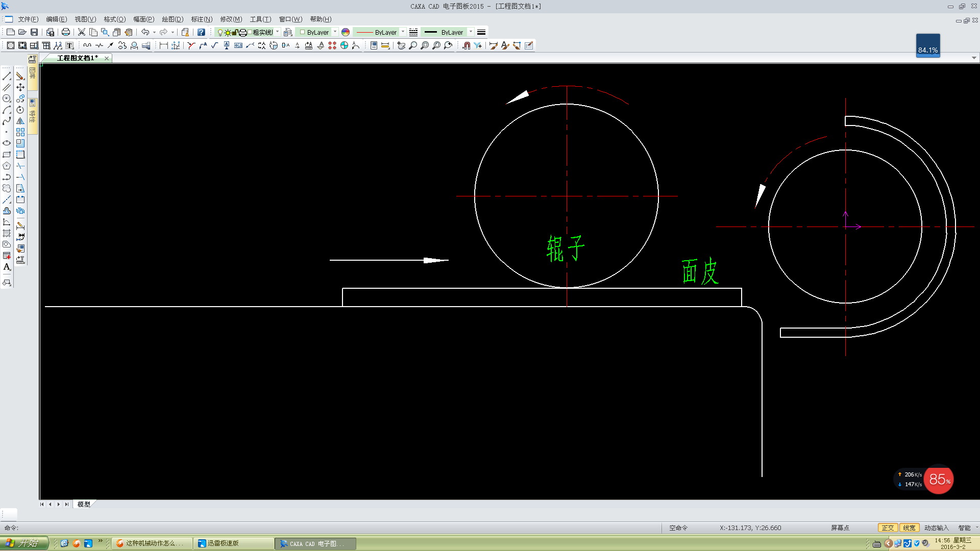The width and height of the screenshot is (980, 551).
Task: Toggle the layer printer plot icon
Action: coord(243,32)
